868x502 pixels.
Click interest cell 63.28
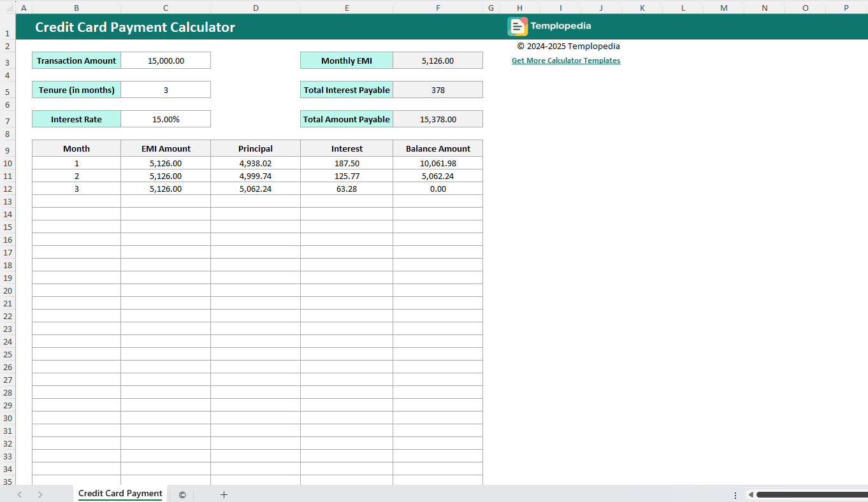(347, 189)
